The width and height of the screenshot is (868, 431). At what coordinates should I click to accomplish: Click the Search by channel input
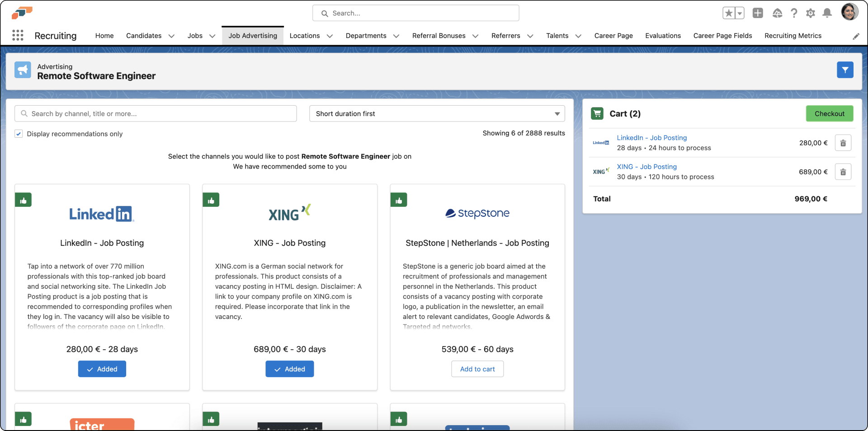(x=156, y=114)
